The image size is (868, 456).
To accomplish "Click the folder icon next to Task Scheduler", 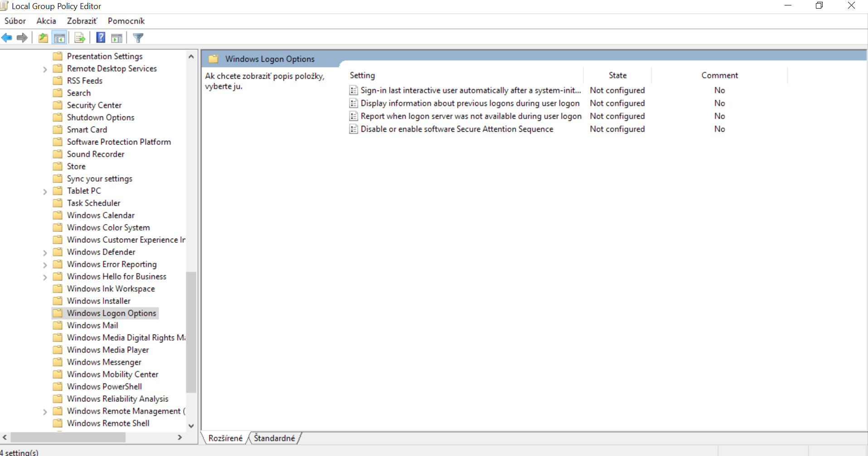I will click(x=58, y=203).
